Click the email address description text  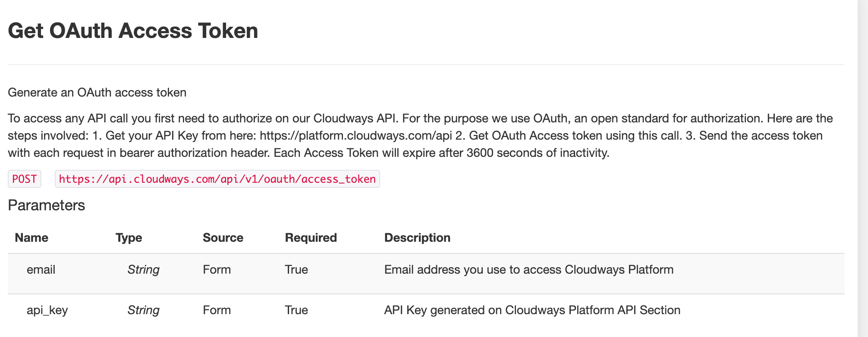[529, 270]
